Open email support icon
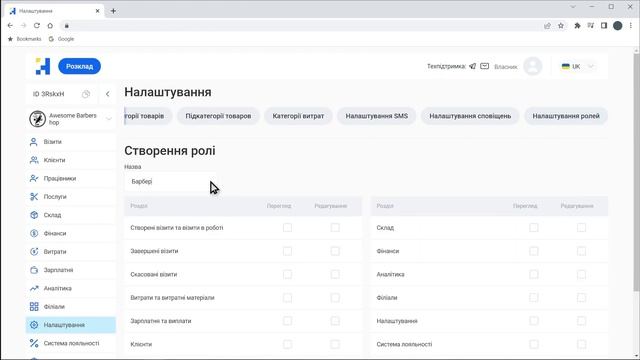Screen dimensions: 640x360 [x=484, y=66]
